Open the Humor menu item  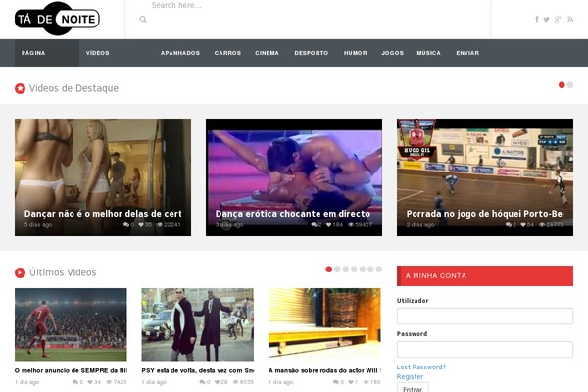pyautogui.click(x=355, y=53)
